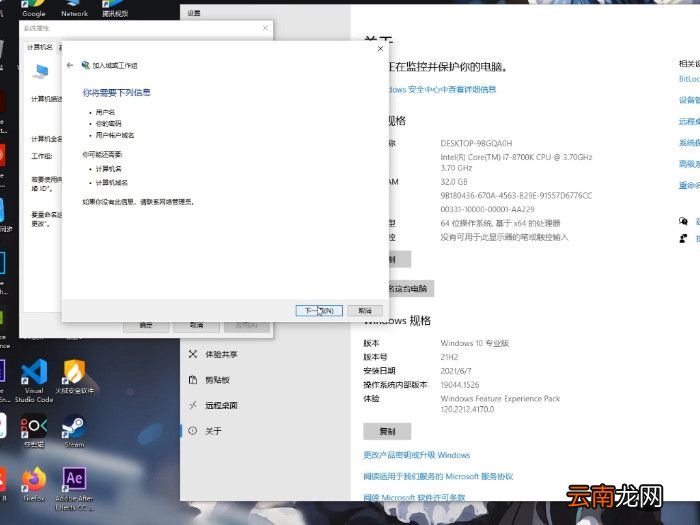Viewport: 700px width, 525px height.
Task: Click the get help chat icon on Settings right edge
Action: tap(683, 221)
